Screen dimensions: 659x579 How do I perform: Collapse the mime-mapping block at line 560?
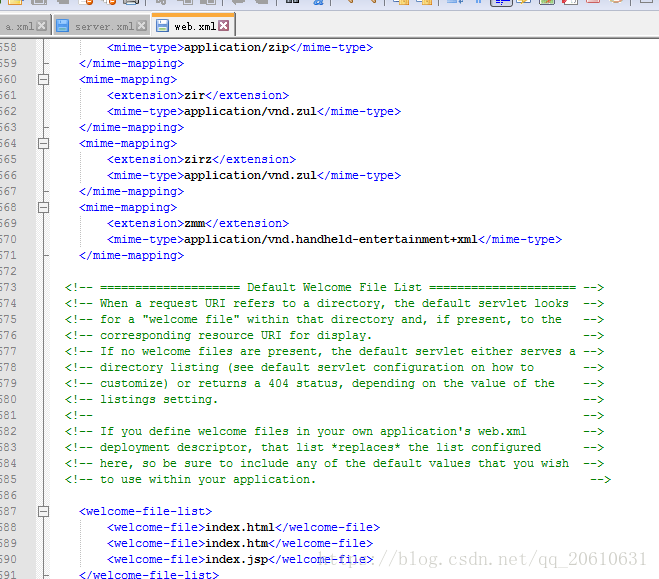43,79
